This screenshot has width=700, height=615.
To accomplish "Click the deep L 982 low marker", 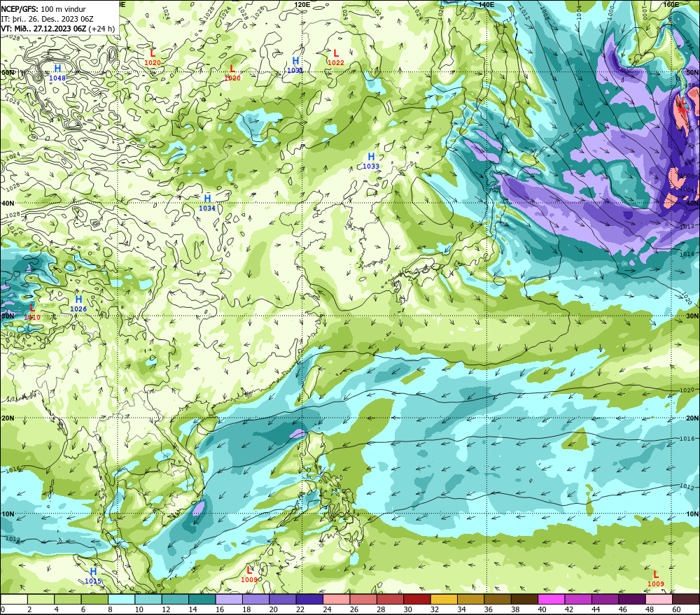I will [683, 106].
